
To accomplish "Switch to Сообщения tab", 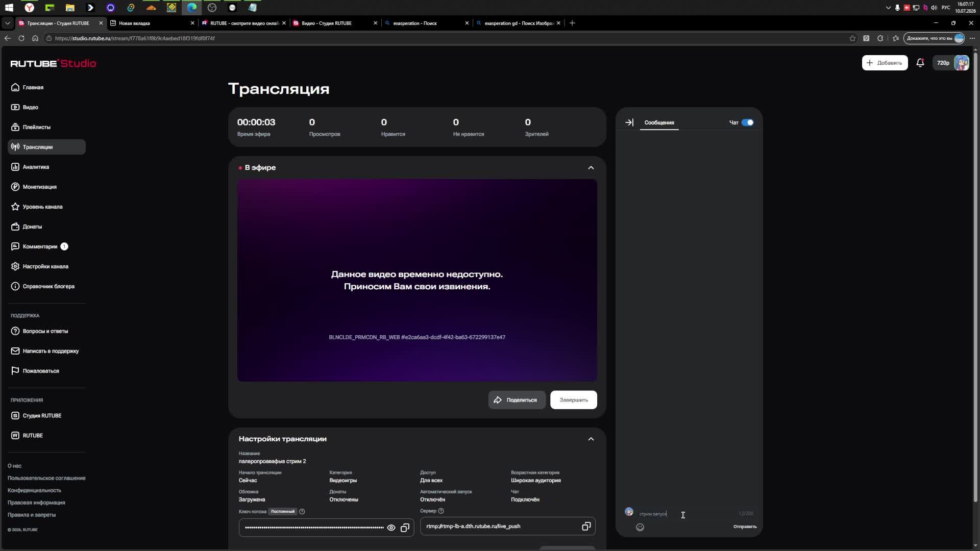I will point(659,122).
